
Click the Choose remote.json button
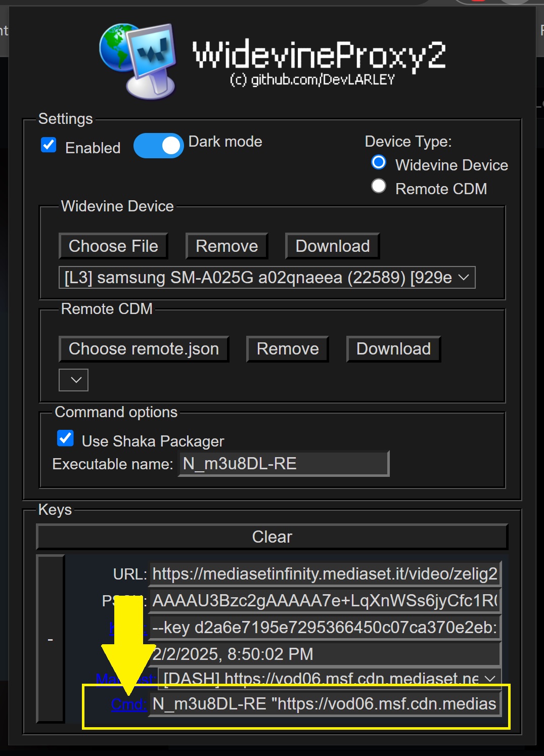144,349
